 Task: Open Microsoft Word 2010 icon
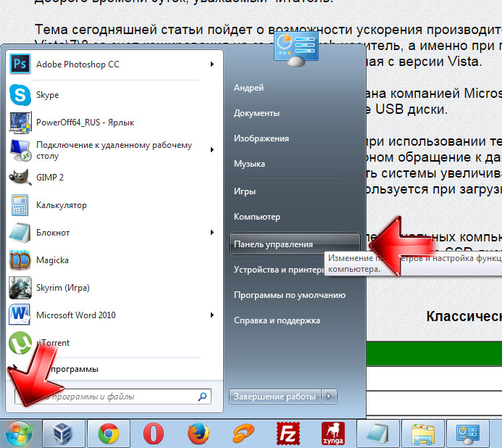[20, 315]
